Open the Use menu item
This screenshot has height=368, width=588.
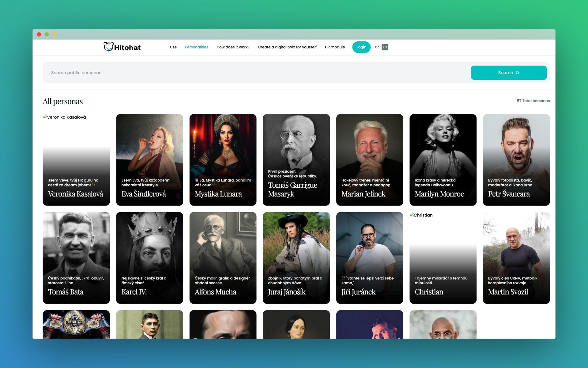click(173, 47)
